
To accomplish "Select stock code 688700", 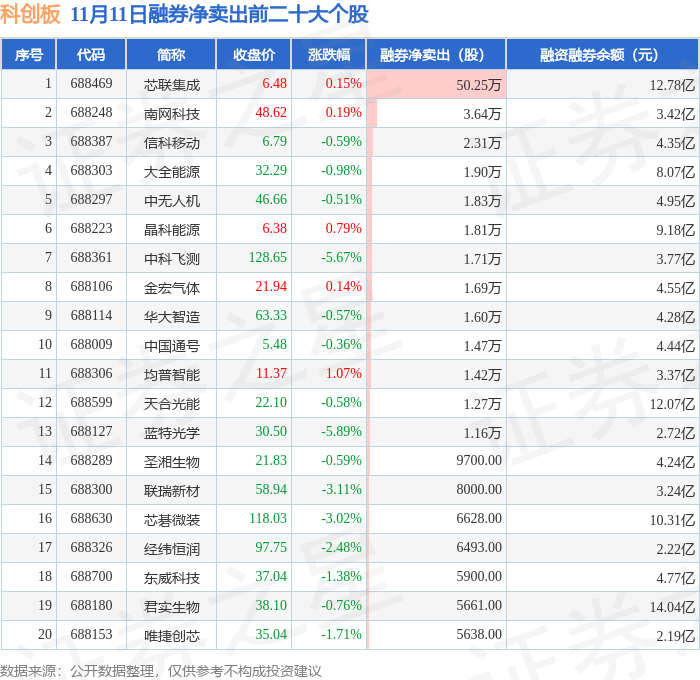I will [x=91, y=577].
